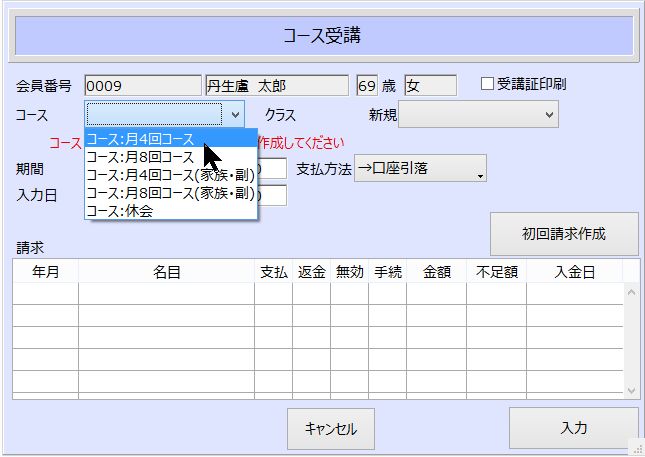The height and width of the screenshot is (457, 645).
Task: Pick コース:月8回コース(家族・副) from list
Action: [170, 193]
